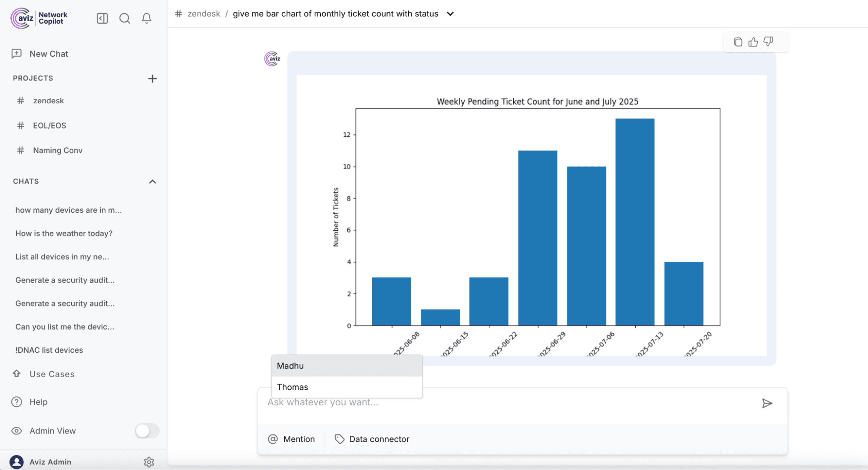
Task: Create a new project with the plus button
Action: (x=152, y=79)
